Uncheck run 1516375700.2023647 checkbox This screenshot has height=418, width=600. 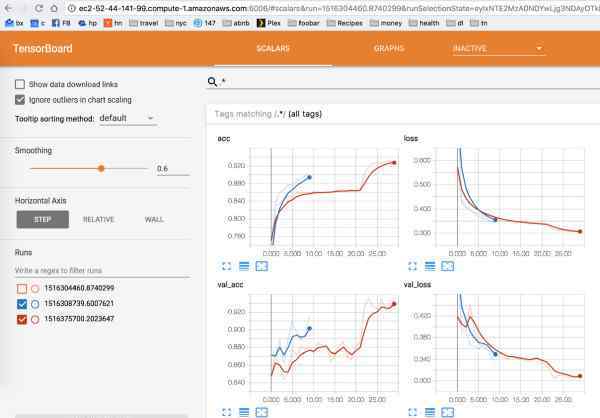pos(22,319)
